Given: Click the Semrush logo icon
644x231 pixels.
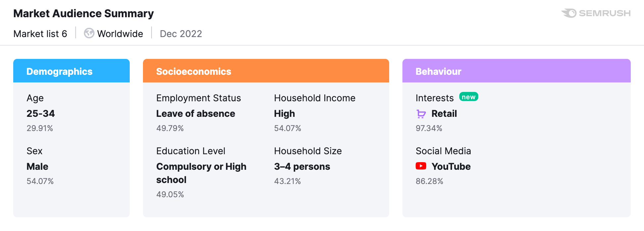Looking at the screenshot, I should [x=568, y=13].
